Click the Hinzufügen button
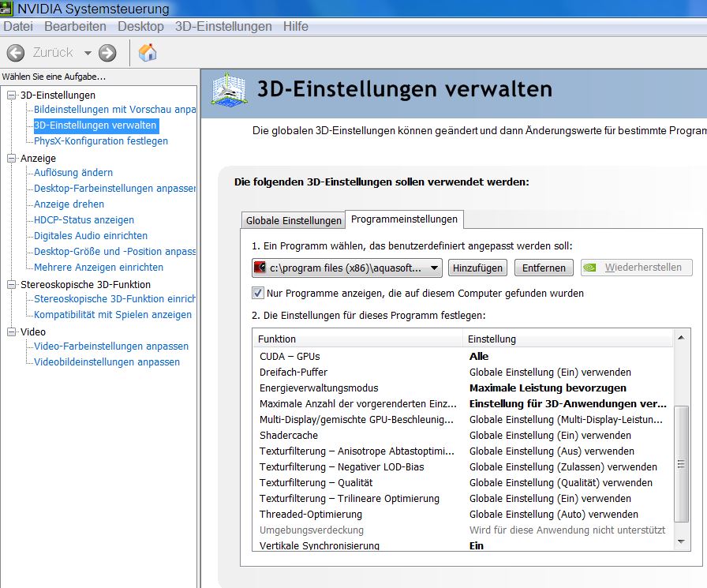 coord(477,268)
